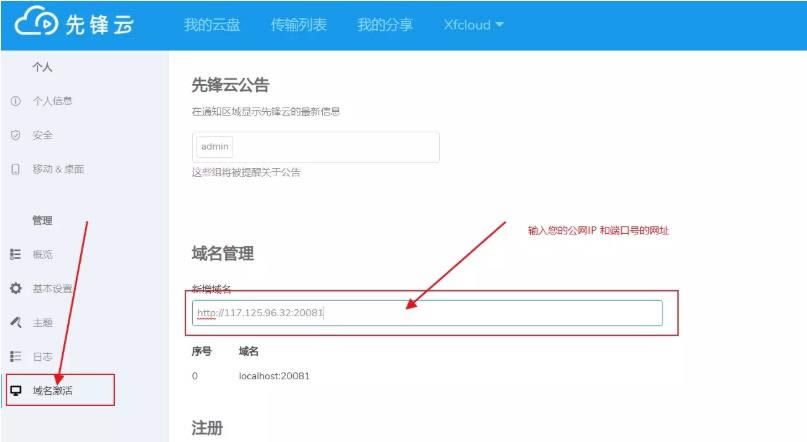The width and height of the screenshot is (807, 442).
Task: Click the 先锋云 cloud logo icon
Action: point(35,24)
